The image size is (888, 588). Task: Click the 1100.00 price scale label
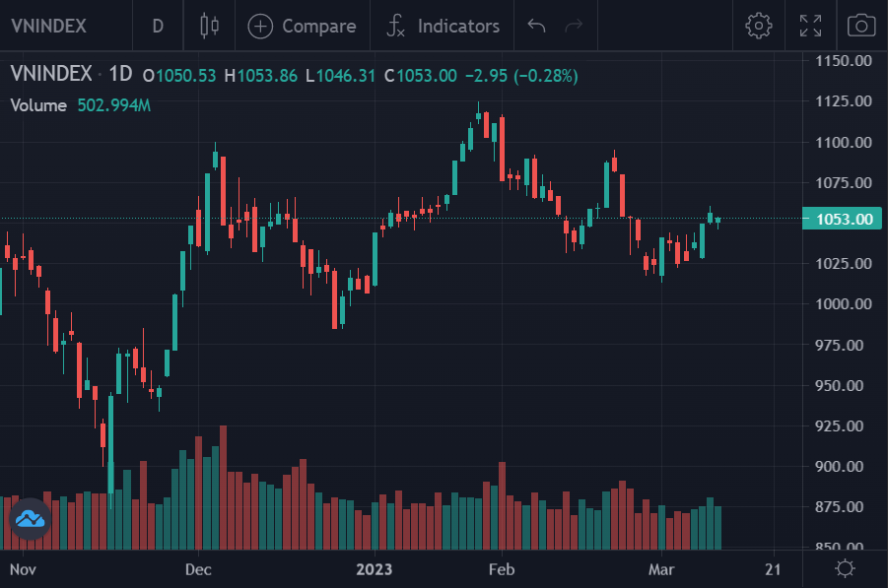844,142
